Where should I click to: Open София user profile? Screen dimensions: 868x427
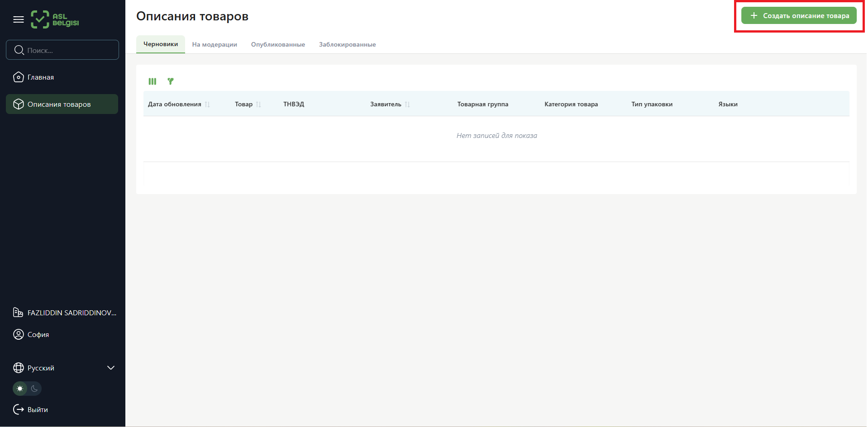(38, 335)
